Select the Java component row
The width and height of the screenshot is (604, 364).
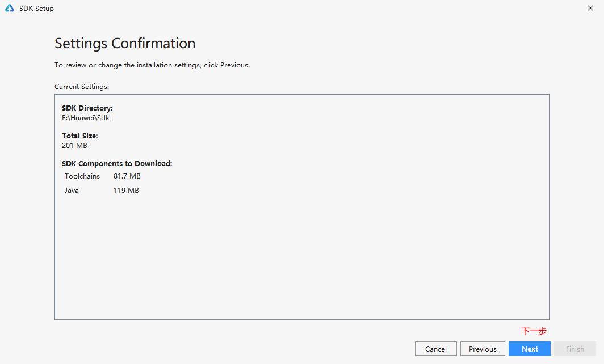click(72, 191)
